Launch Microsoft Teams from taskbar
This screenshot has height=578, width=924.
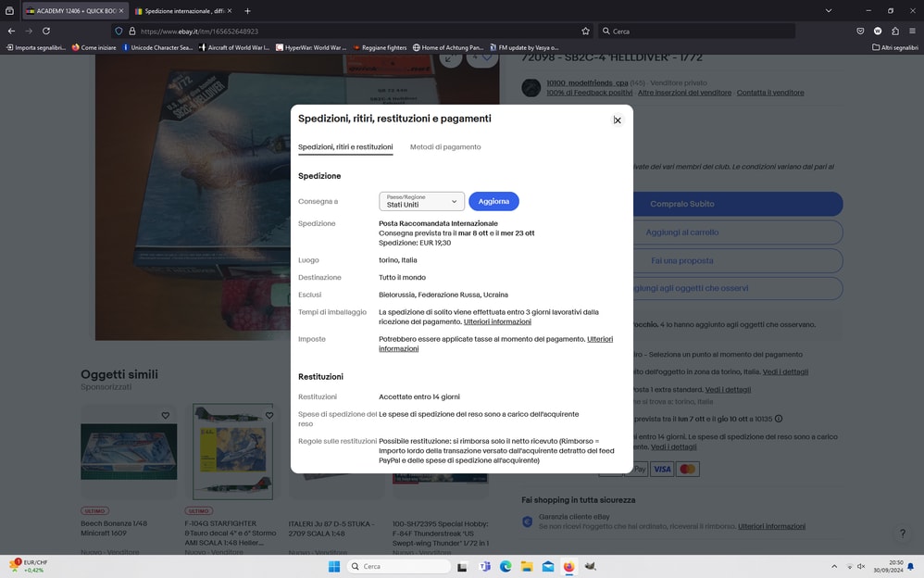pyautogui.click(x=485, y=566)
